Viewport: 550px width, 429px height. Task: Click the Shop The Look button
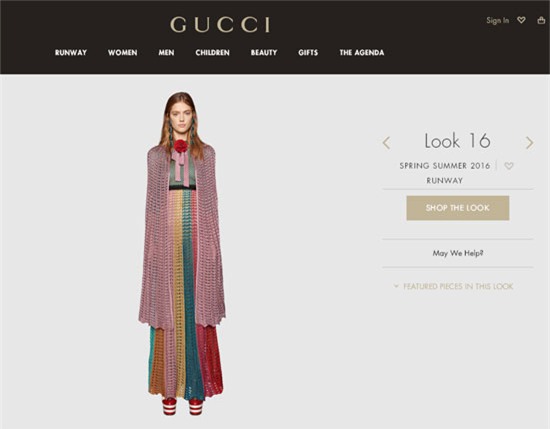[x=458, y=208]
